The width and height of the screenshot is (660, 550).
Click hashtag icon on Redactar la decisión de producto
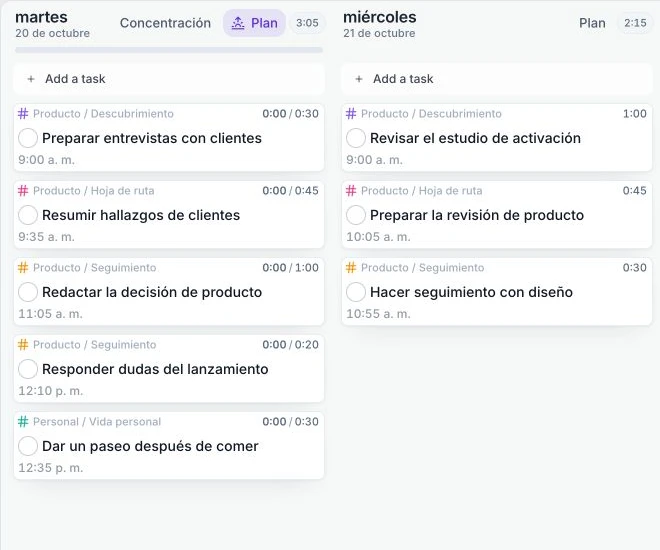coord(23,268)
